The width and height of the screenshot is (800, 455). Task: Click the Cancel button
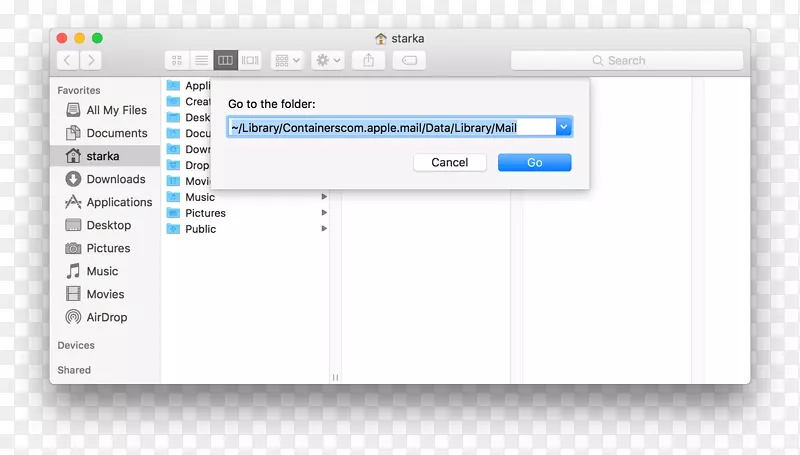[x=449, y=162]
